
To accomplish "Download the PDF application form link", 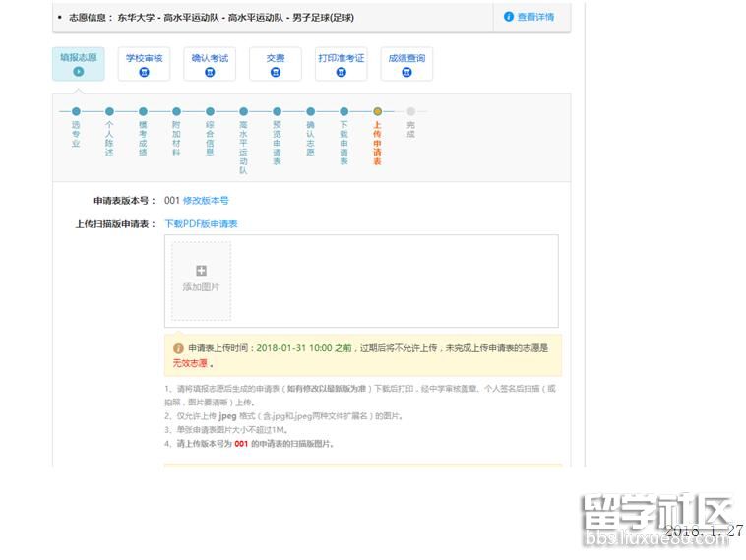I will (201, 224).
